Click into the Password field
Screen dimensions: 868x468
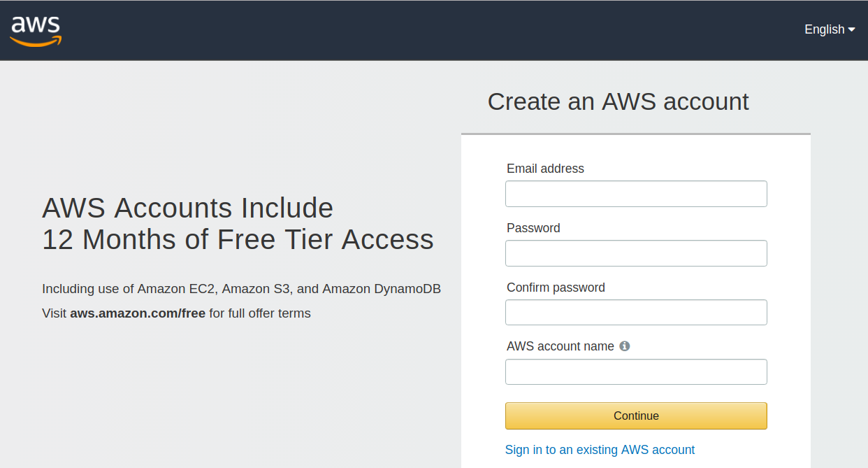[x=636, y=253]
